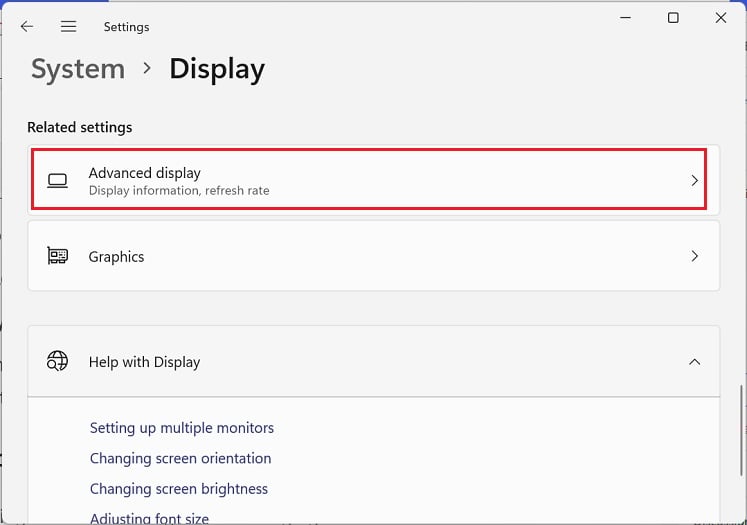Collapse the Help with Display section
Image resolution: width=747 pixels, height=525 pixels.
point(695,362)
